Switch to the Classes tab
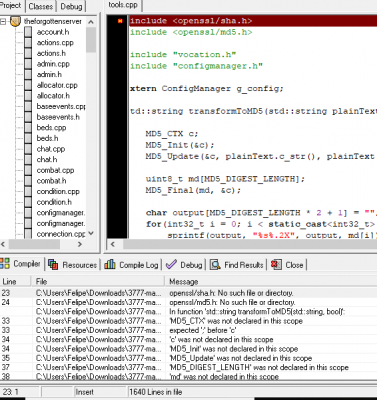 click(41, 6)
